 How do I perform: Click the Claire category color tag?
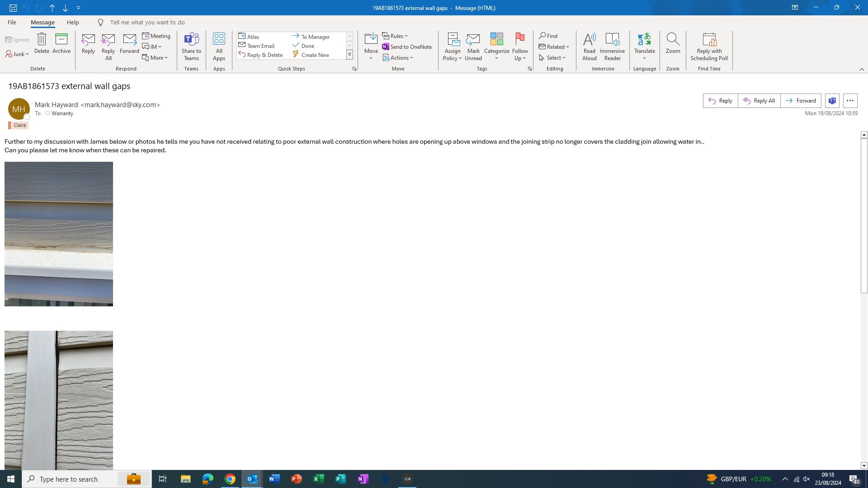(x=19, y=125)
